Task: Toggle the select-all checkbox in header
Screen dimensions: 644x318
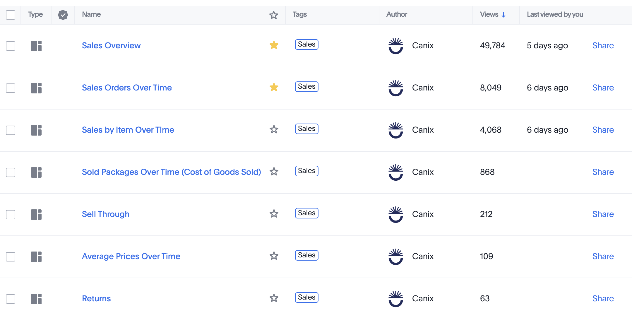Action: pyautogui.click(x=11, y=15)
